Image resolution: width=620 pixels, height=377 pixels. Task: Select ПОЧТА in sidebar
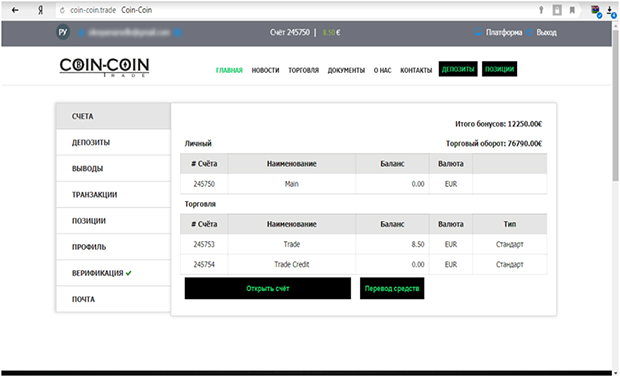point(113,299)
